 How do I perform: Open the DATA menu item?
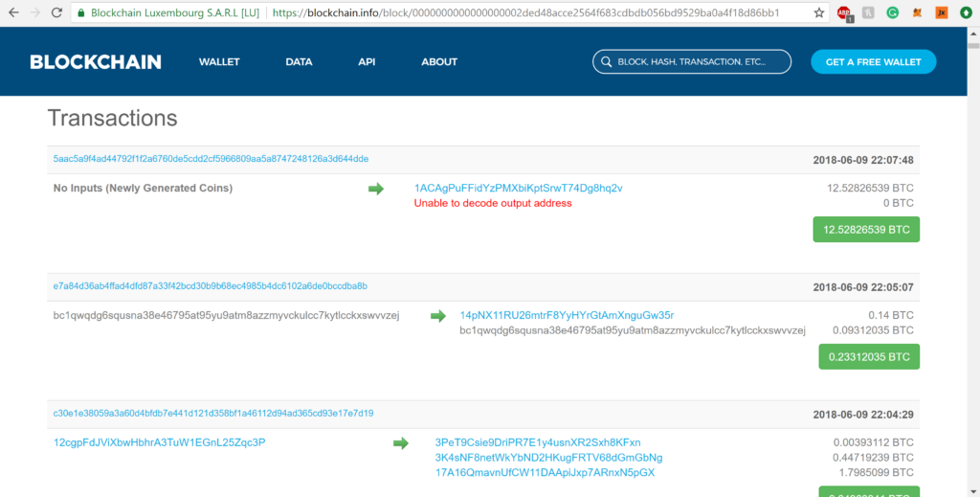[x=299, y=62]
